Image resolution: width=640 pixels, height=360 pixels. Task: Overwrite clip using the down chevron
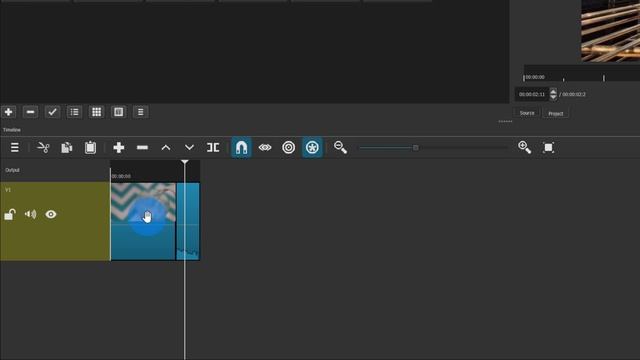pos(189,147)
